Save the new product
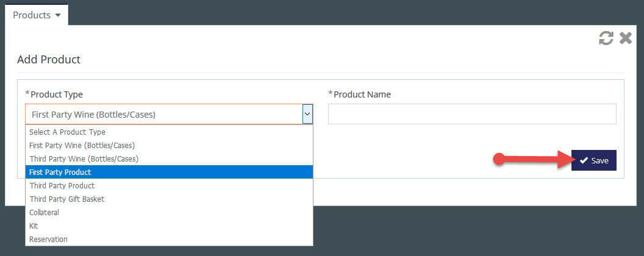 (593, 160)
